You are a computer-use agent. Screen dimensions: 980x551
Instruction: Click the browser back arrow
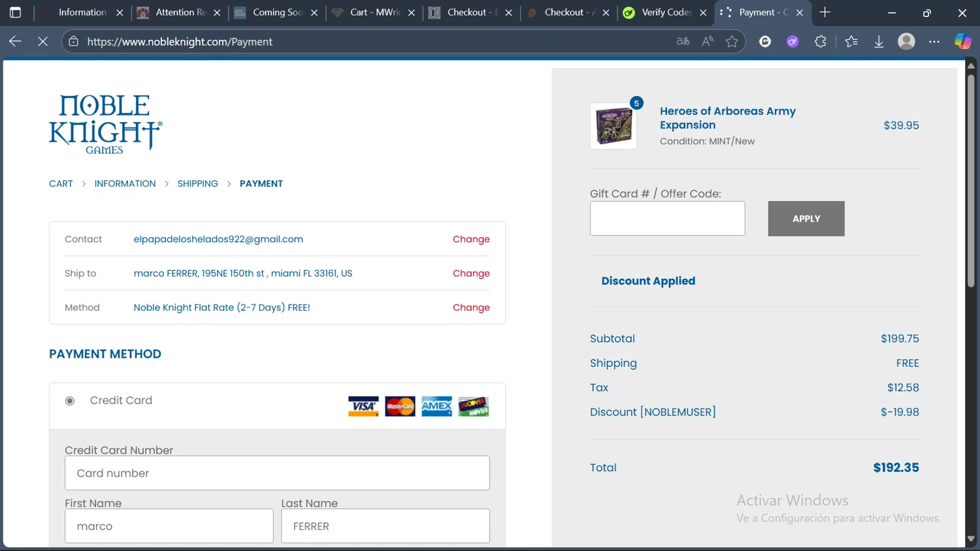[x=15, y=41]
